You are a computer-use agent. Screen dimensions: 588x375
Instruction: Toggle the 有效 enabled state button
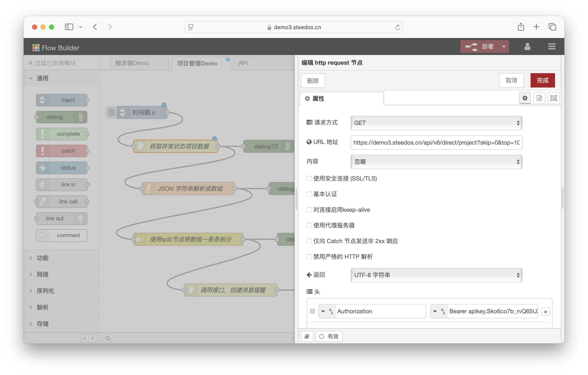tap(329, 336)
